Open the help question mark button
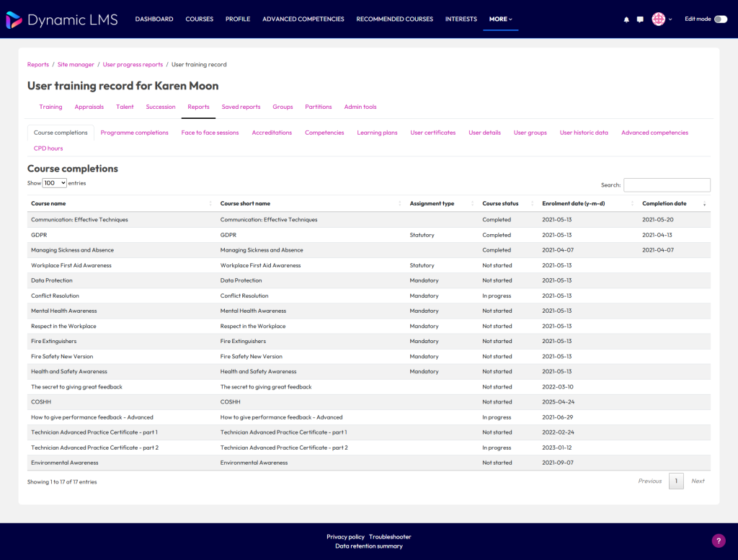 coord(719,541)
